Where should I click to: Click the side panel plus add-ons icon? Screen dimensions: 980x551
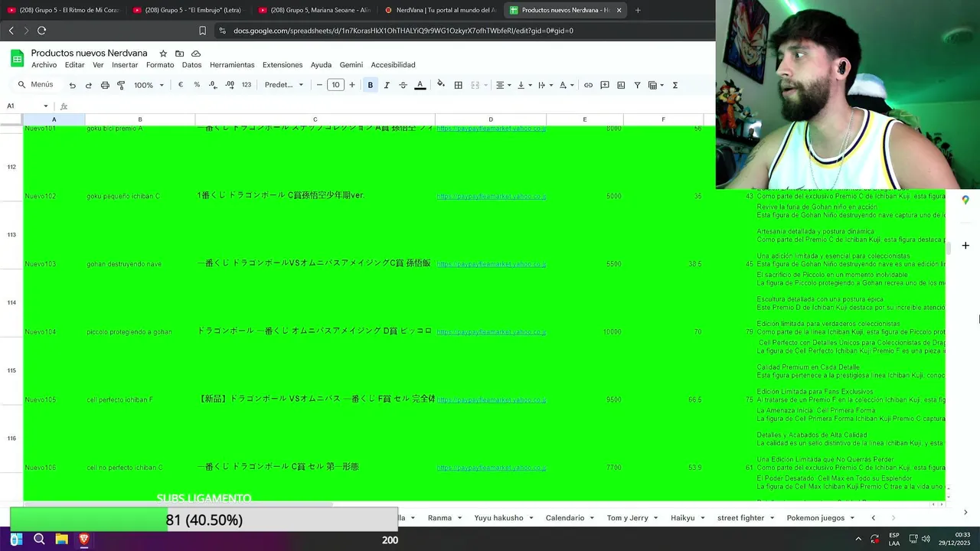(965, 246)
